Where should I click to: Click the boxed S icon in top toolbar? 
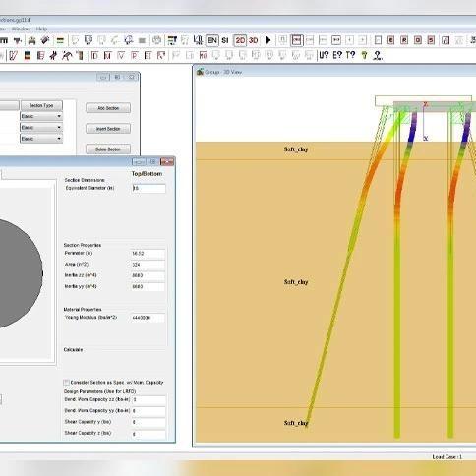pos(431,40)
